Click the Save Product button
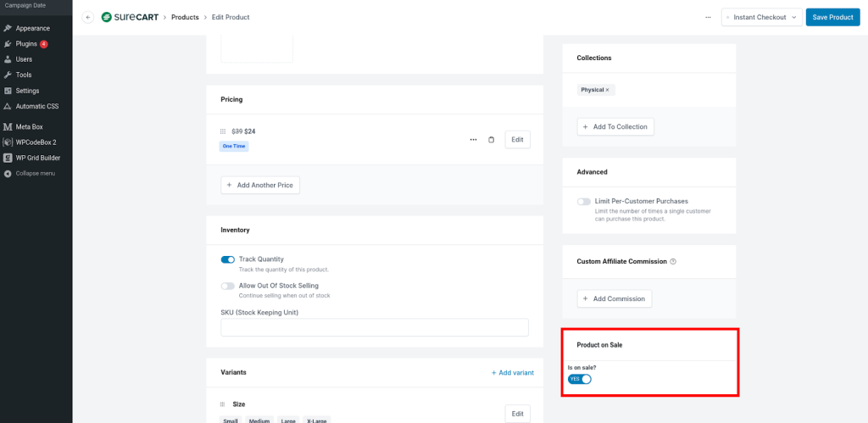The width and height of the screenshot is (868, 423). [x=832, y=17]
